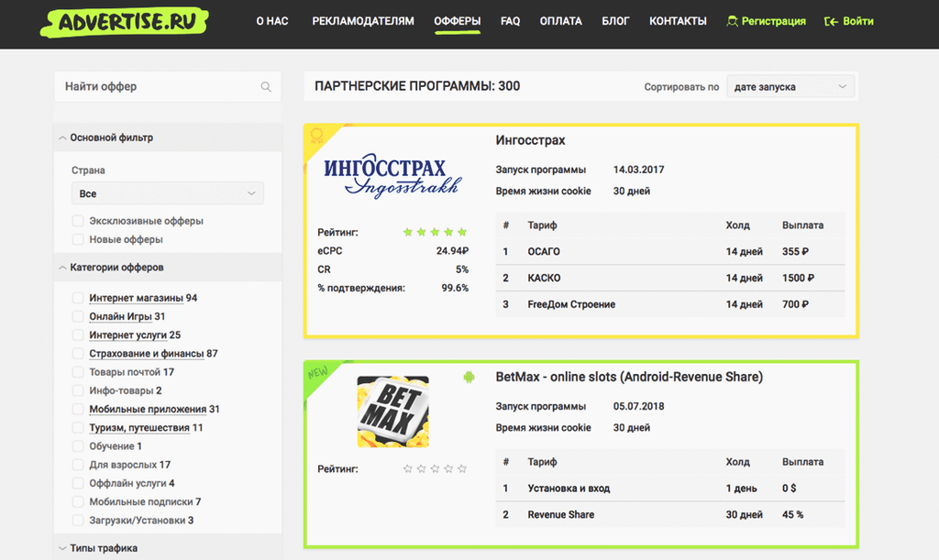Select the ОФФЕРЫ navigation tab
The image size is (939, 560).
(458, 22)
